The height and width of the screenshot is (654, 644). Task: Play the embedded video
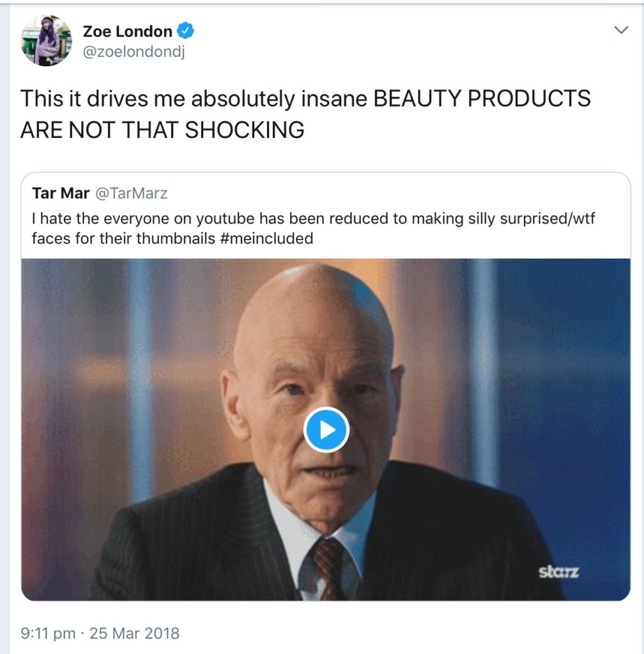(326, 430)
